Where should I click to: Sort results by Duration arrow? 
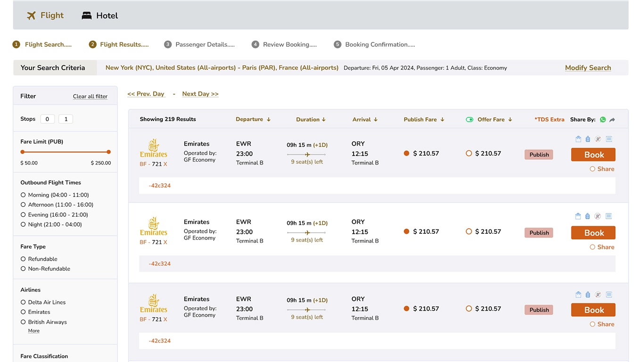[x=324, y=120]
